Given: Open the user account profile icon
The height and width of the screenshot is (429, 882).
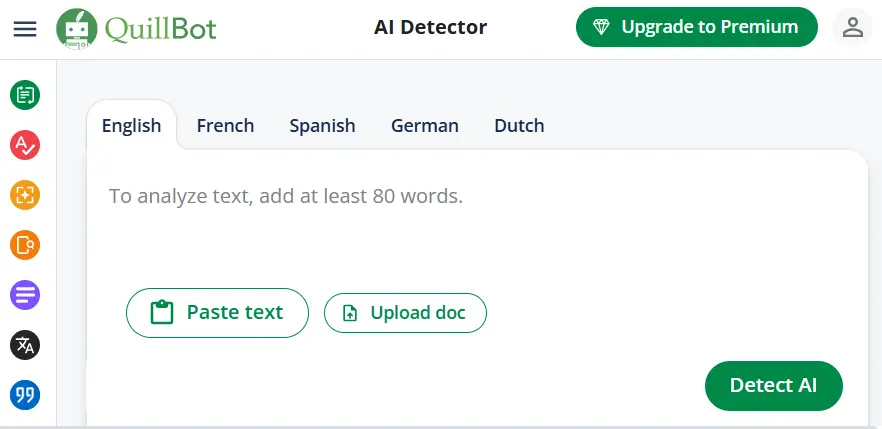Looking at the screenshot, I should pos(853,27).
